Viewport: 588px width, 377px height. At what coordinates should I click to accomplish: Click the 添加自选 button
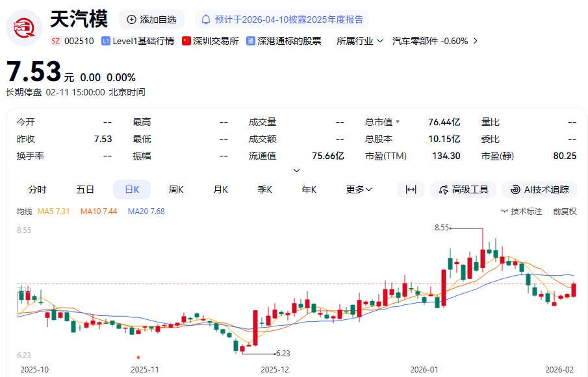tap(151, 19)
